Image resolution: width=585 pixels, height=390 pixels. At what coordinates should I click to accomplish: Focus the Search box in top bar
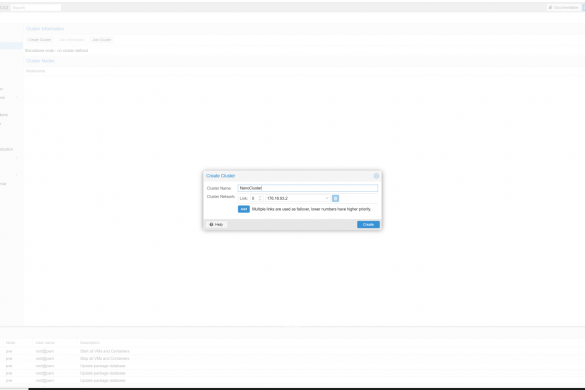click(36, 7)
